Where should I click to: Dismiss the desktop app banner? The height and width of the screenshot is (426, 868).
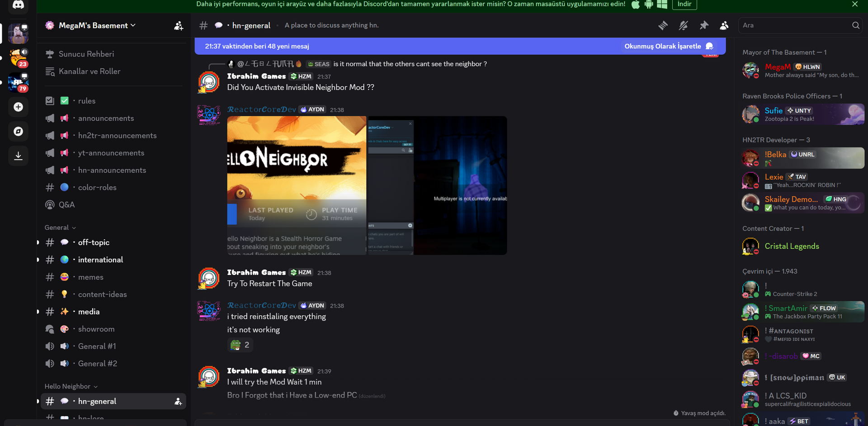(854, 4)
